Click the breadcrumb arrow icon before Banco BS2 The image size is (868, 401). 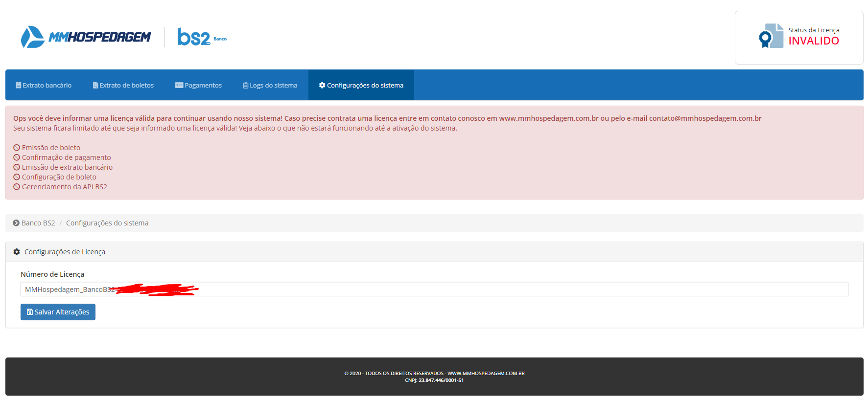point(16,223)
